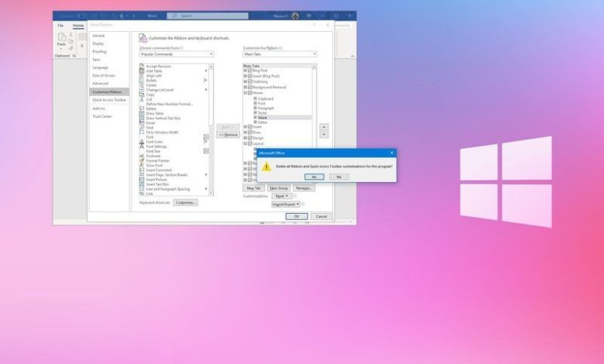Open the General options category
The height and width of the screenshot is (364, 604).
click(98, 36)
